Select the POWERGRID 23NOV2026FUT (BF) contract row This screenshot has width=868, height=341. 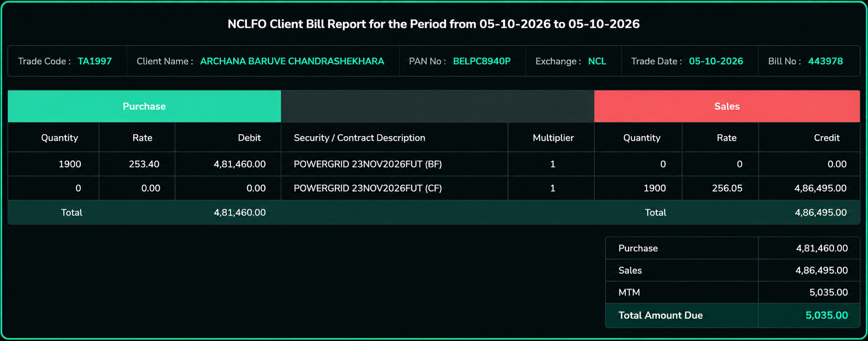coord(434,164)
